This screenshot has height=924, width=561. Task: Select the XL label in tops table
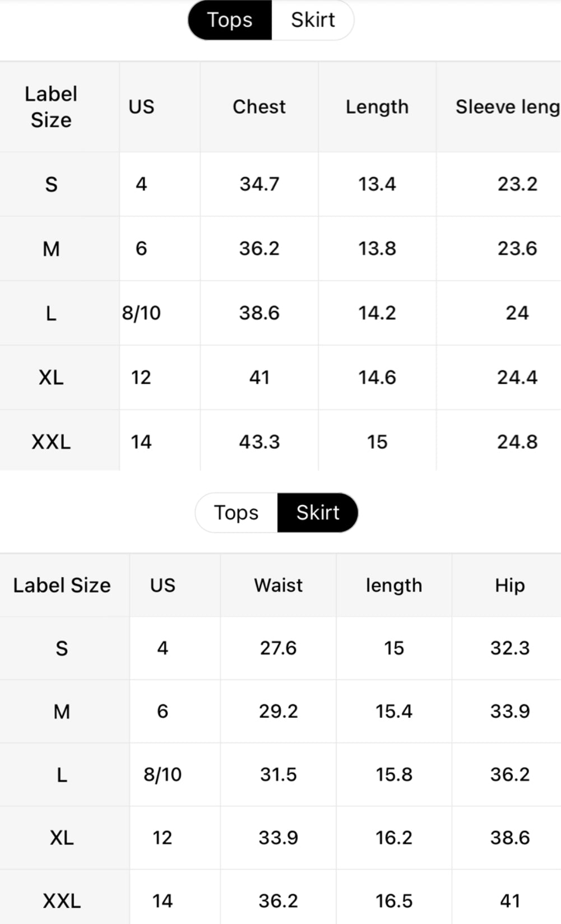tap(51, 377)
